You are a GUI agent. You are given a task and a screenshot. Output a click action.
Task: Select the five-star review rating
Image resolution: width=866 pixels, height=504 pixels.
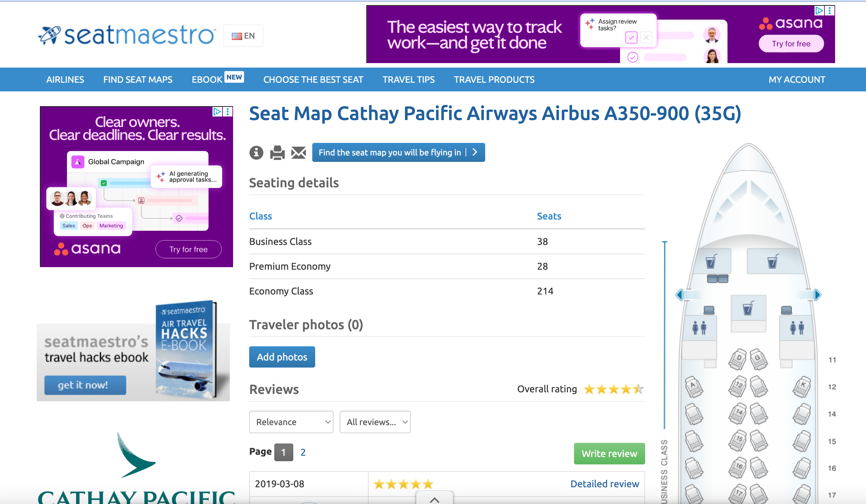coord(403,484)
